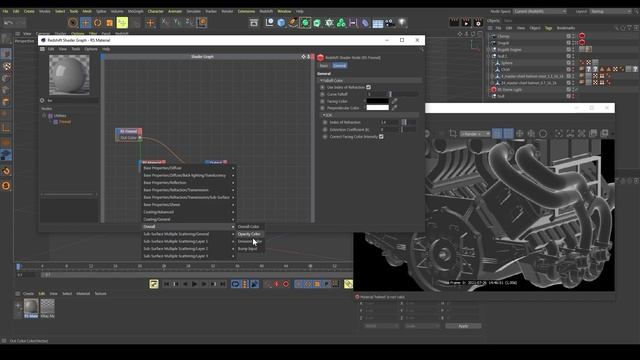Select the Scale tool

(109, 23)
